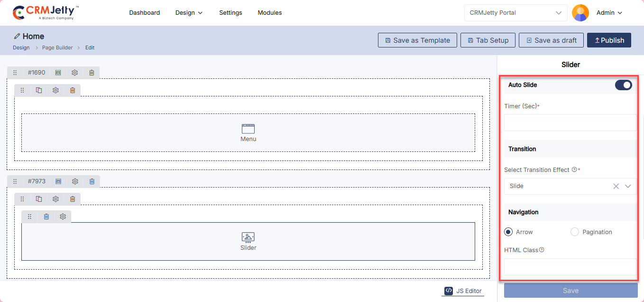The width and height of the screenshot is (644, 302).
Task: Expand the Select Transition Effect dropdown
Action: click(x=628, y=186)
